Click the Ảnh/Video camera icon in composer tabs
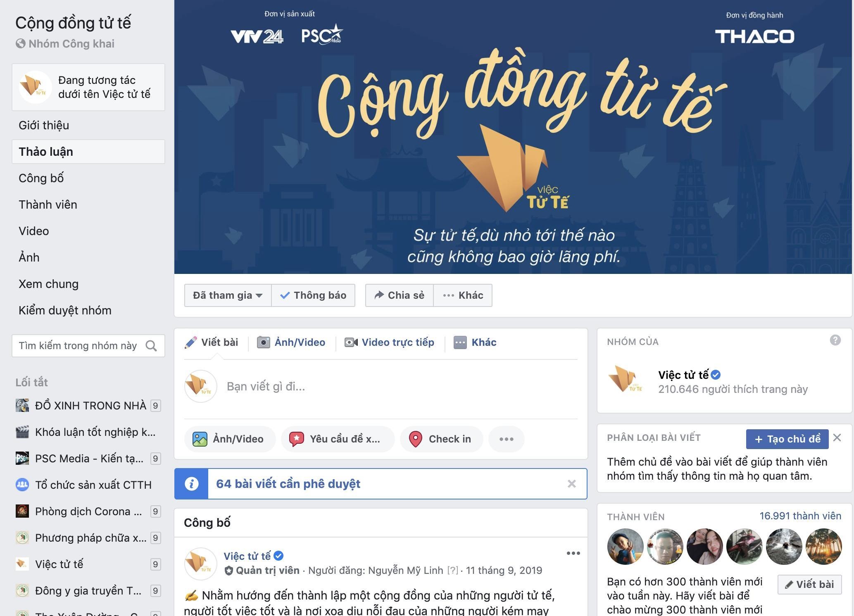Screen dimensions: 854x616 pos(263,342)
